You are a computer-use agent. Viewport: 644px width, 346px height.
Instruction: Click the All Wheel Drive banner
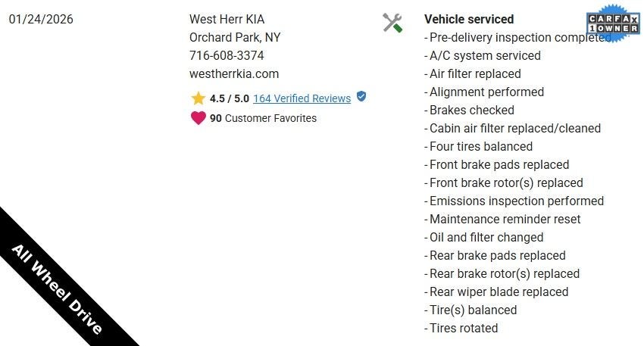click(57, 279)
